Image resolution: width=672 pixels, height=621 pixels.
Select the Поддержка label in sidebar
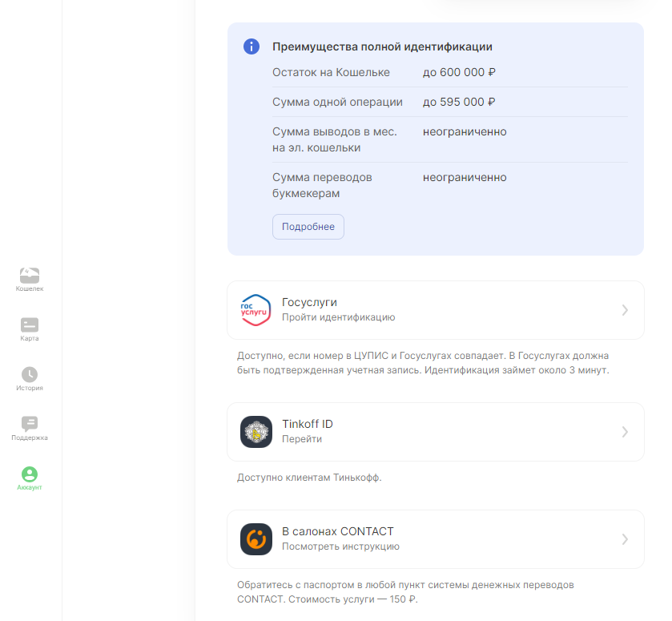pyautogui.click(x=30, y=438)
